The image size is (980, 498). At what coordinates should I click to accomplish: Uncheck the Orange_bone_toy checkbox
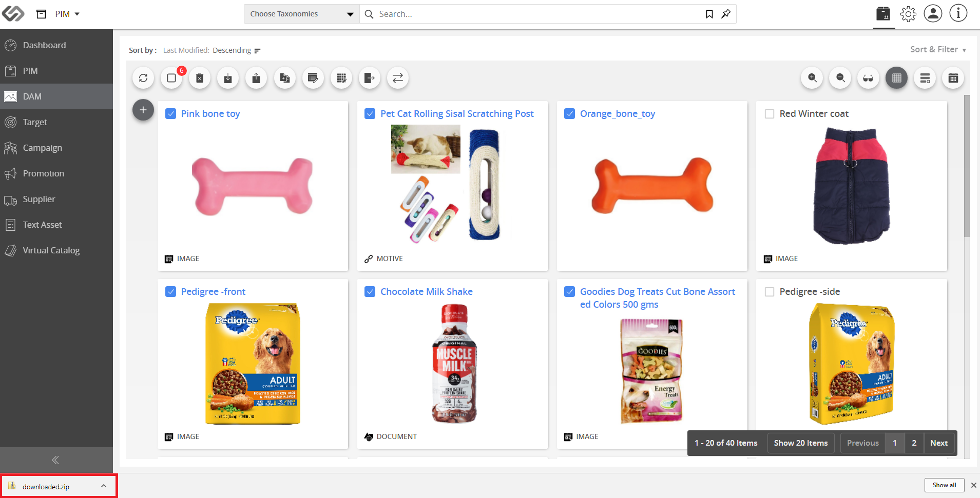569,114
